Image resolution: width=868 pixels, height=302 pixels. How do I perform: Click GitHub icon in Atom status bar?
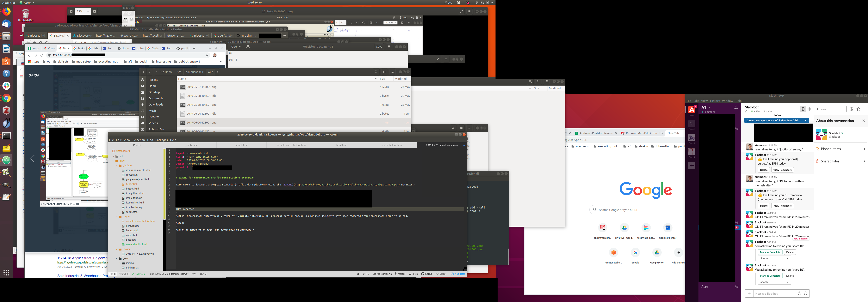pyautogui.click(x=427, y=274)
